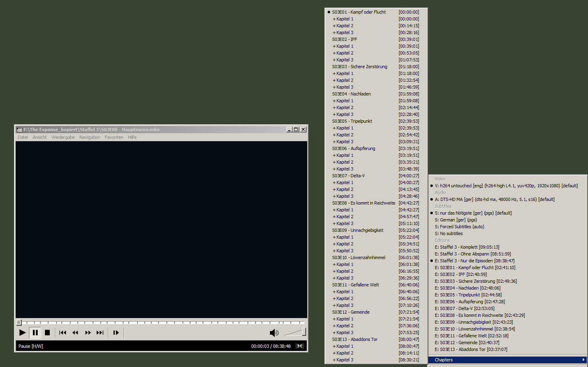
Task: Jump to previous chapter with the skip-back icon
Action: pyautogui.click(x=62, y=333)
